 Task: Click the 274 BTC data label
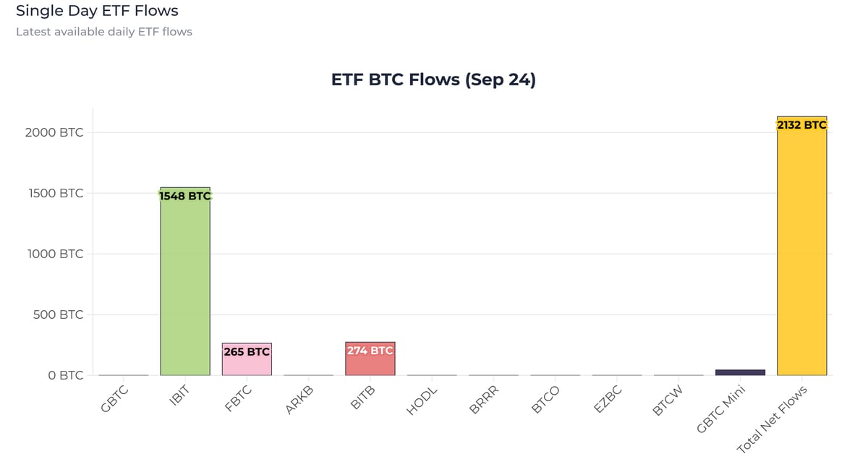(x=370, y=351)
